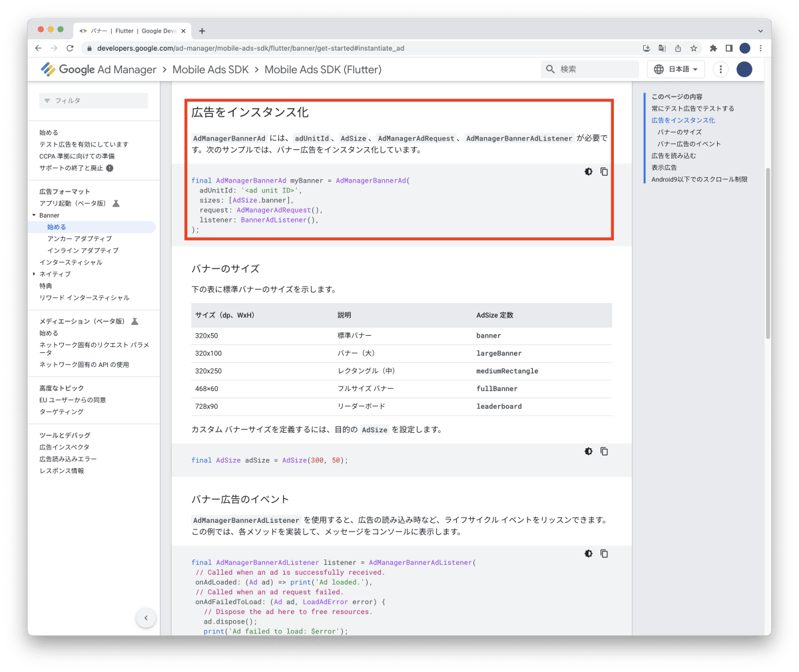The width and height of the screenshot is (799, 672).
Task: Click the share page icon
Action: point(678,48)
